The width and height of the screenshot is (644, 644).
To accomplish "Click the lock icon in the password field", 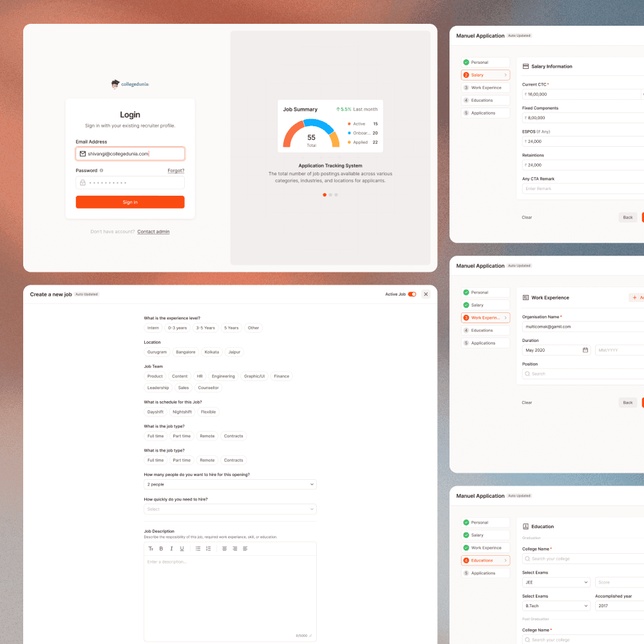I will (x=82, y=182).
